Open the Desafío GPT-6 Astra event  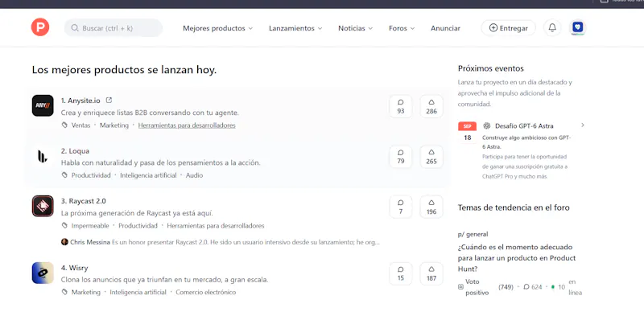click(x=524, y=125)
